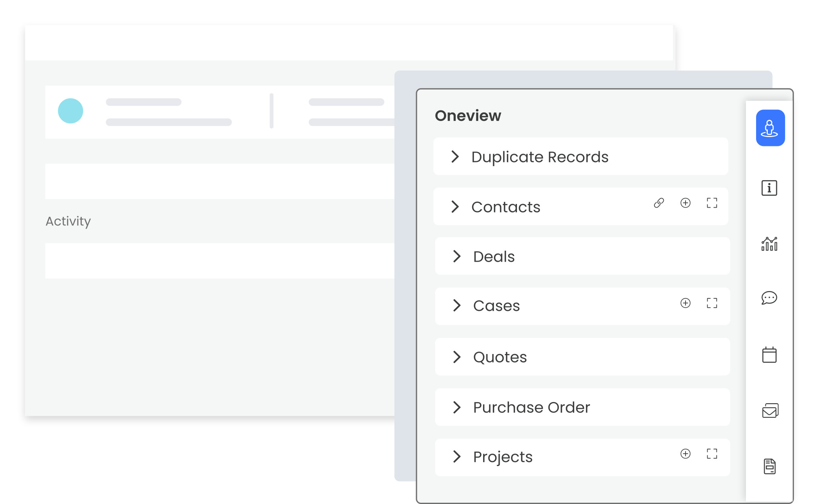Expand the Quotes chevron

tap(456, 357)
